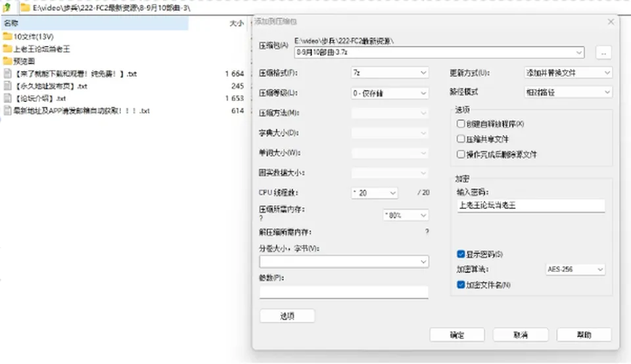Enable 创建自释放程序 checkbox
Viewport: 631px width, 364px height.
pyautogui.click(x=461, y=124)
